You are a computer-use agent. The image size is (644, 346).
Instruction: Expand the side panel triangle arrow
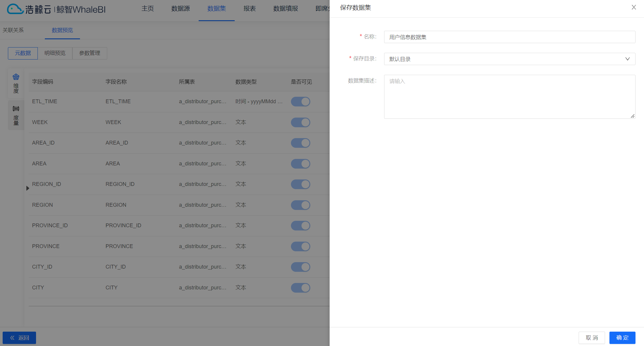click(28, 188)
